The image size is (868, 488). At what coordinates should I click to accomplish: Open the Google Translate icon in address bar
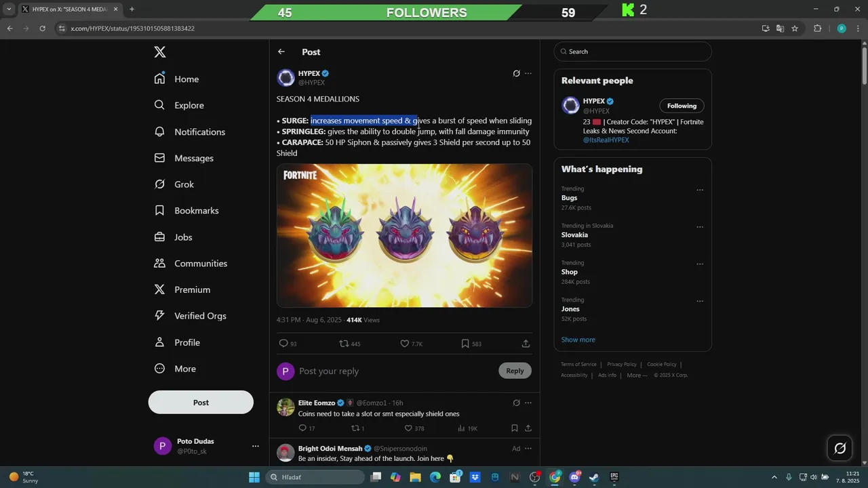780,28
